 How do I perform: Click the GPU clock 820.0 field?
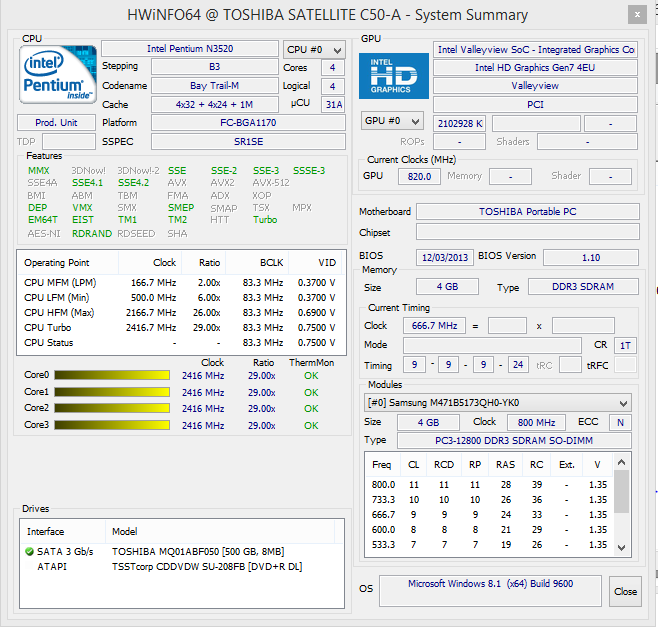419,176
